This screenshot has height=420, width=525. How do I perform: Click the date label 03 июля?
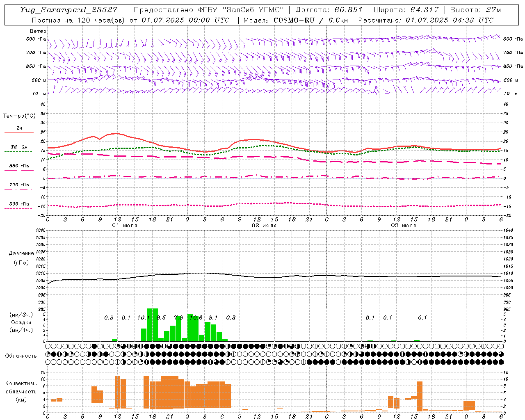pos(404,226)
